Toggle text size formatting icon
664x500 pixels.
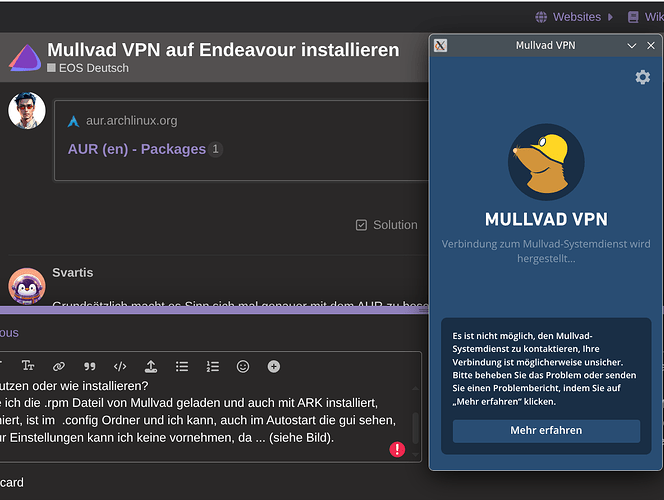pyautogui.click(x=28, y=367)
